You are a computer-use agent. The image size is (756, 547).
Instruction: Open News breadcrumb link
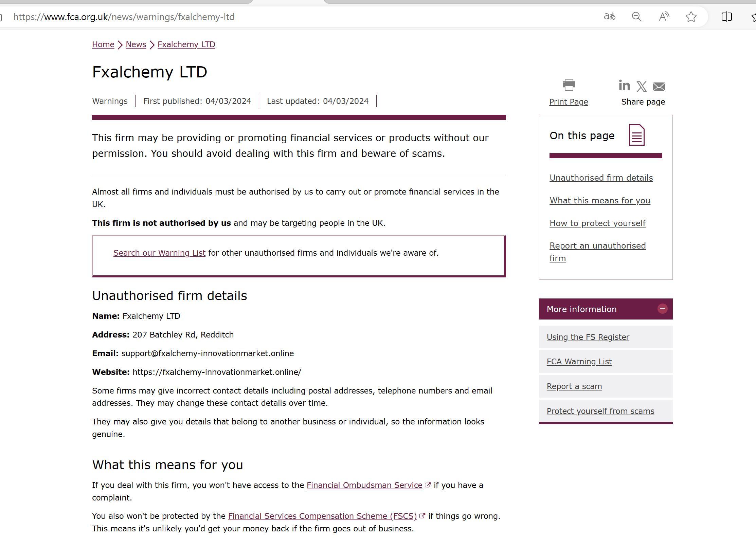point(136,44)
